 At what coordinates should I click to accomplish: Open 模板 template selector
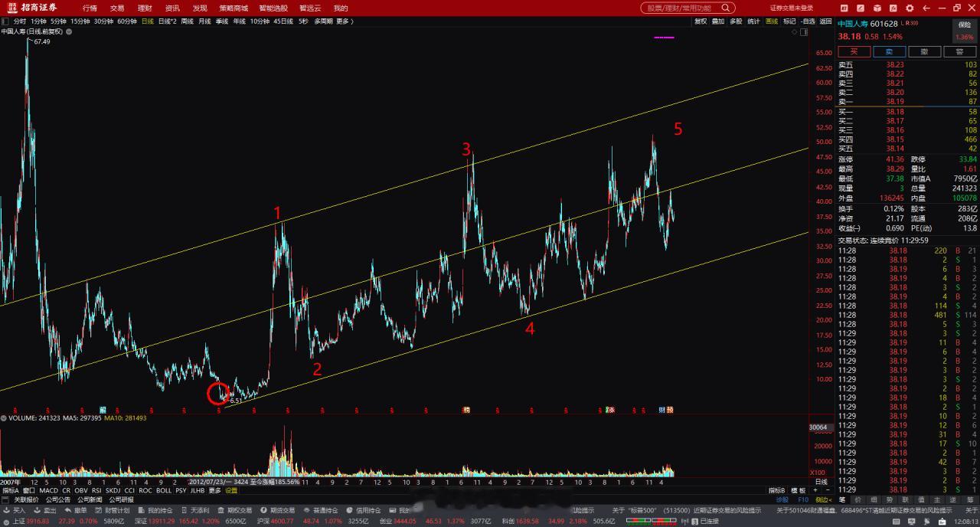click(799, 490)
